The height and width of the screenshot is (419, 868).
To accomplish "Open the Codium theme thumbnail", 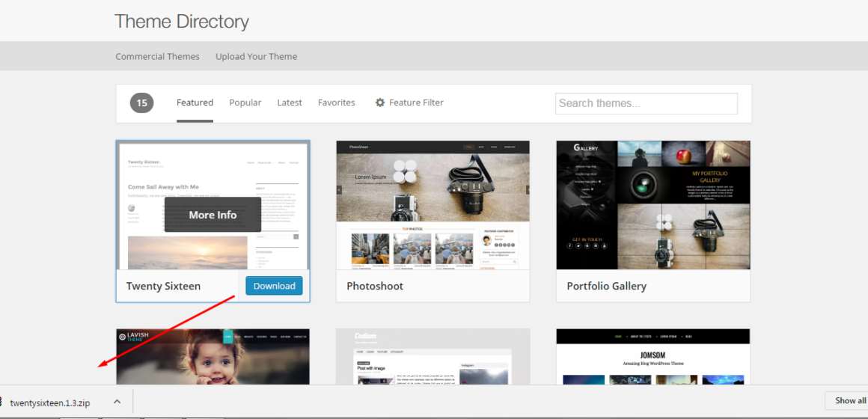I will [433, 357].
